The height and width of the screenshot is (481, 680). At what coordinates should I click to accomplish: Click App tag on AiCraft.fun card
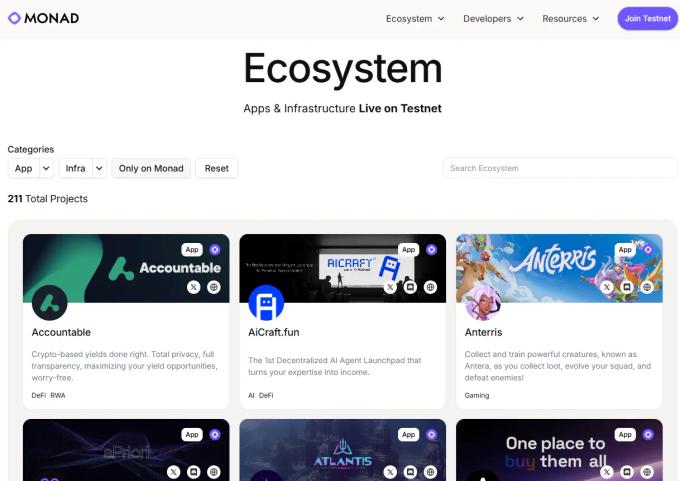409,249
